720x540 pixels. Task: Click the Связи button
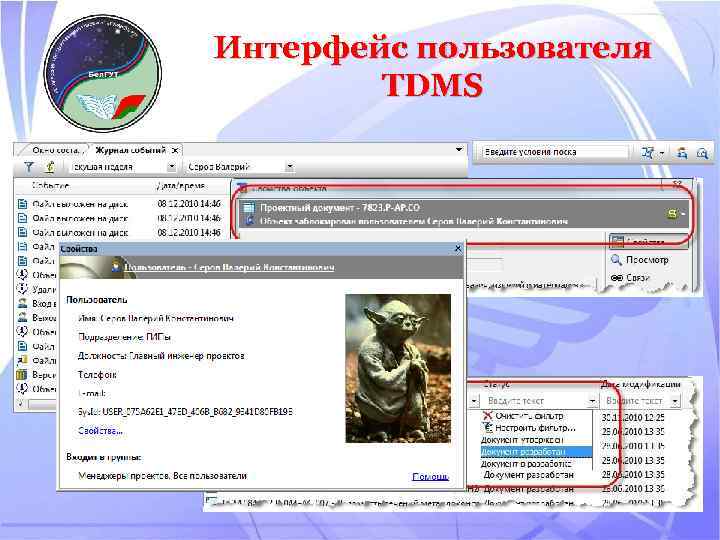pos(638,278)
